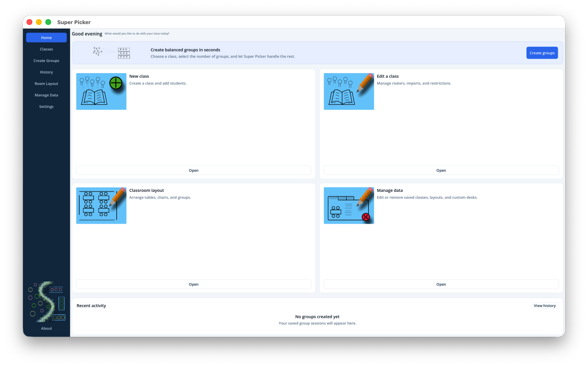588x367 pixels.
Task: Select Manage Data in the sidebar
Action: click(x=47, y=95)
